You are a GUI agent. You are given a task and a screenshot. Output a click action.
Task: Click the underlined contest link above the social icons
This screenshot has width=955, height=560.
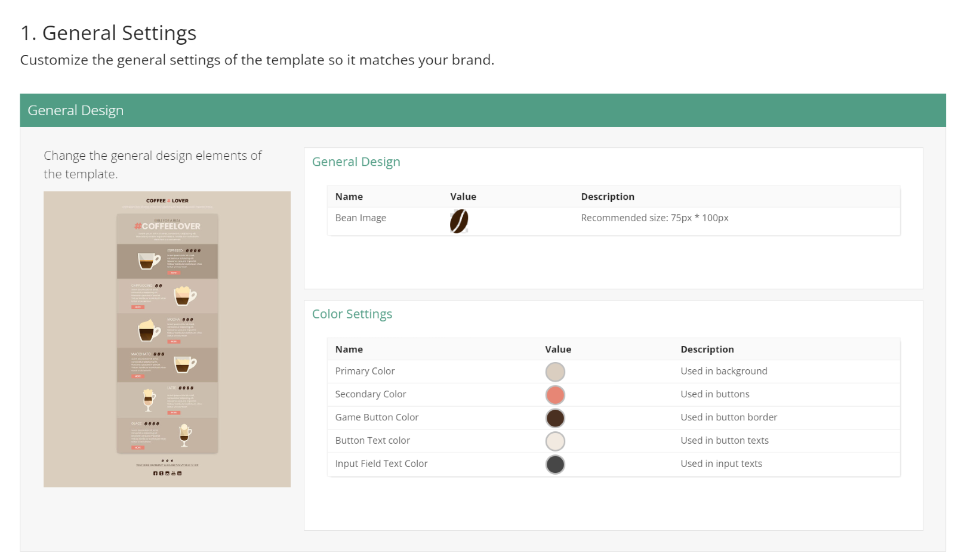(167, 465)
